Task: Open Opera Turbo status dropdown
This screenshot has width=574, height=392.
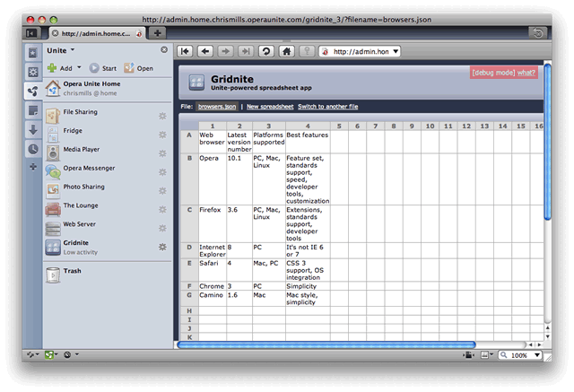Action: point(71,354)
